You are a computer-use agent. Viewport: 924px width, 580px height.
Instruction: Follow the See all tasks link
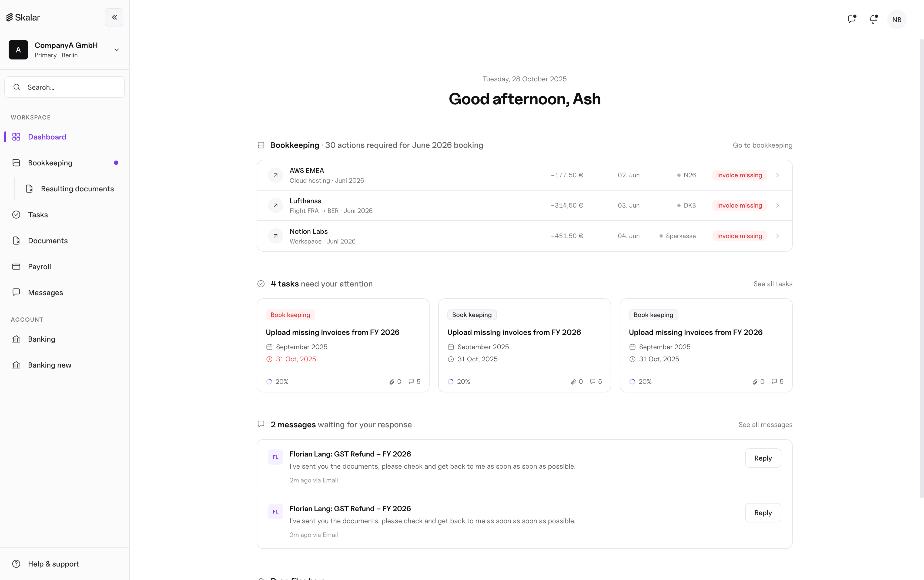click(772, 284)
